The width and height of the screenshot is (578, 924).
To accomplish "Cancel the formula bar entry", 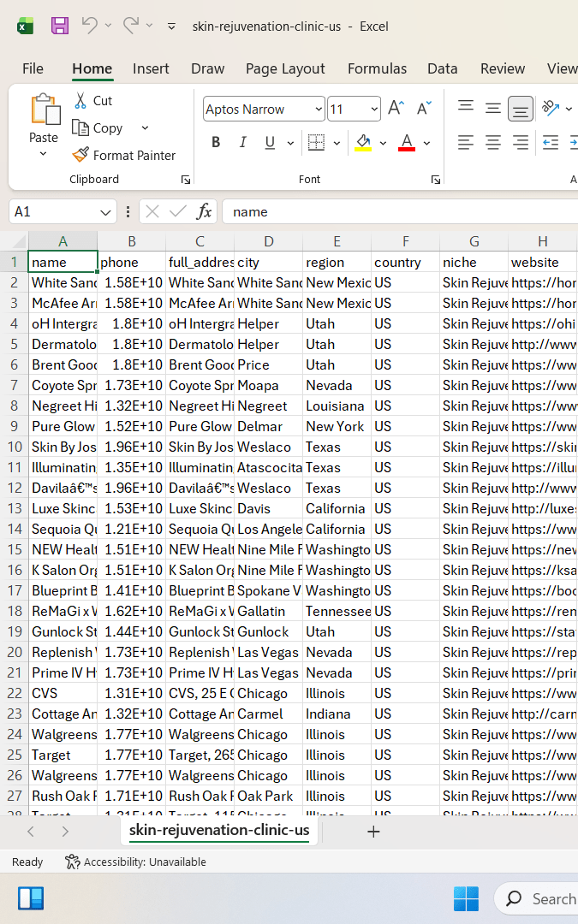I will (x=152, y=211).
